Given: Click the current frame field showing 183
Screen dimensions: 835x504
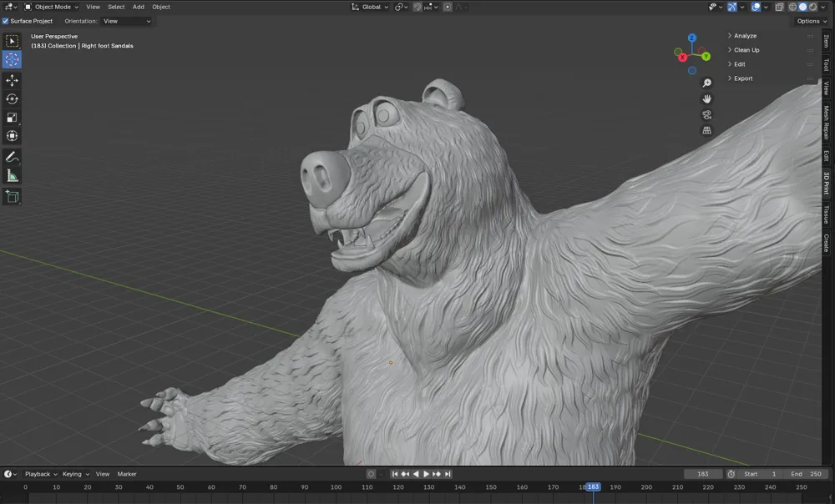Looking at the screenshot, I should click(x=703, y=474).
